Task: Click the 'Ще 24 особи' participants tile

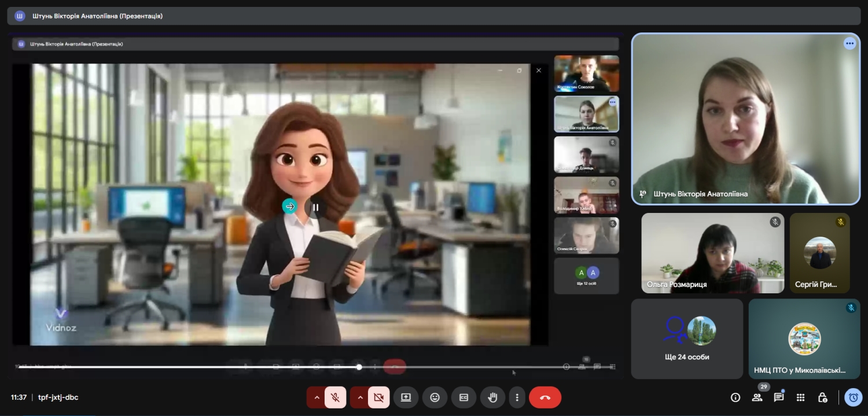Action: [687, 338]
